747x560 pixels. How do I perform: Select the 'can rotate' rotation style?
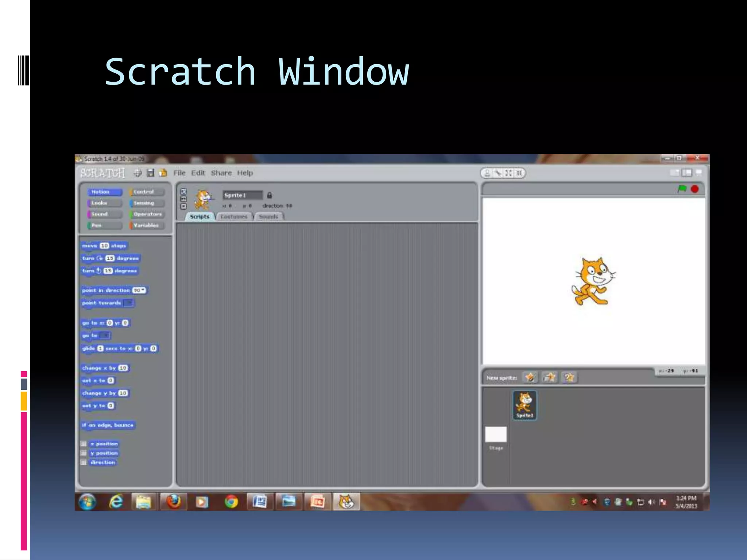pyautogui.click(x=183, y=191)
